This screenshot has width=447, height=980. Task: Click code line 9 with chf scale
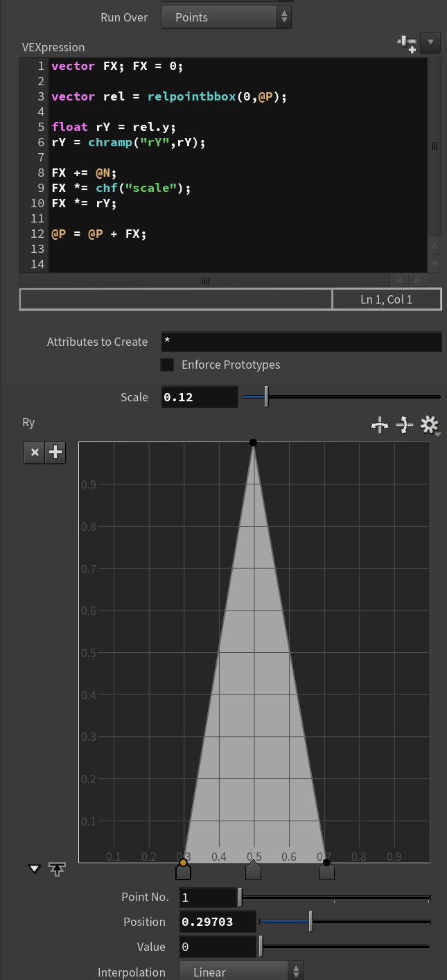(121, 188)
